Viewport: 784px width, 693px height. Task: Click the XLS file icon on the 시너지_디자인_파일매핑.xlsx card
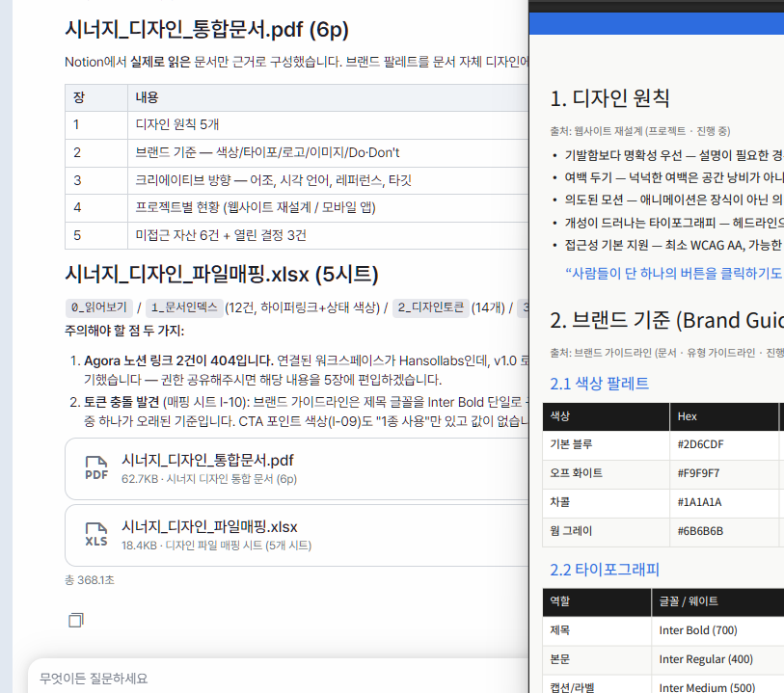96,535
